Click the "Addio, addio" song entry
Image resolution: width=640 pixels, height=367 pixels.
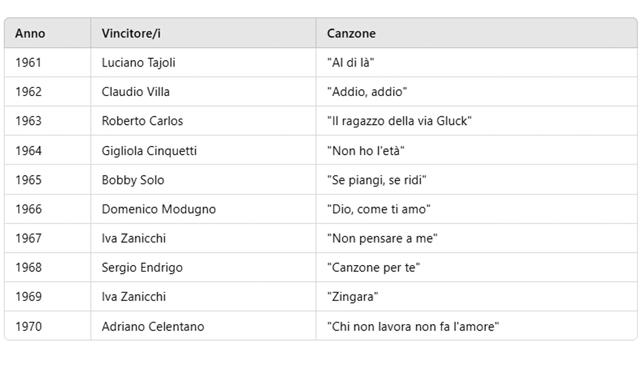pos(476,92)
